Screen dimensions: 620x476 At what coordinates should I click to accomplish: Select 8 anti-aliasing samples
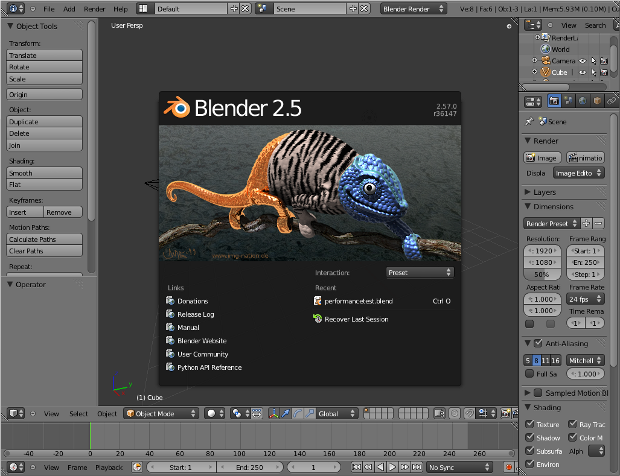(537, 360)
